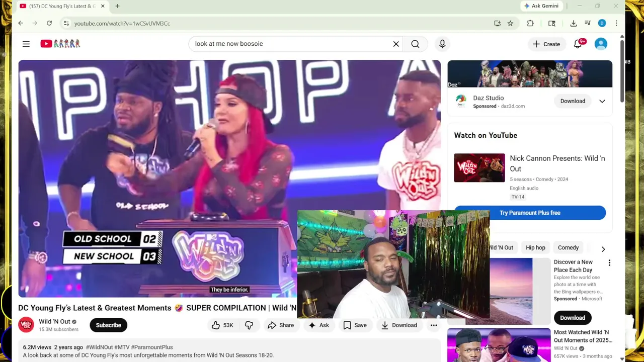Click Try Paramount Plus free

coord(530,213)
